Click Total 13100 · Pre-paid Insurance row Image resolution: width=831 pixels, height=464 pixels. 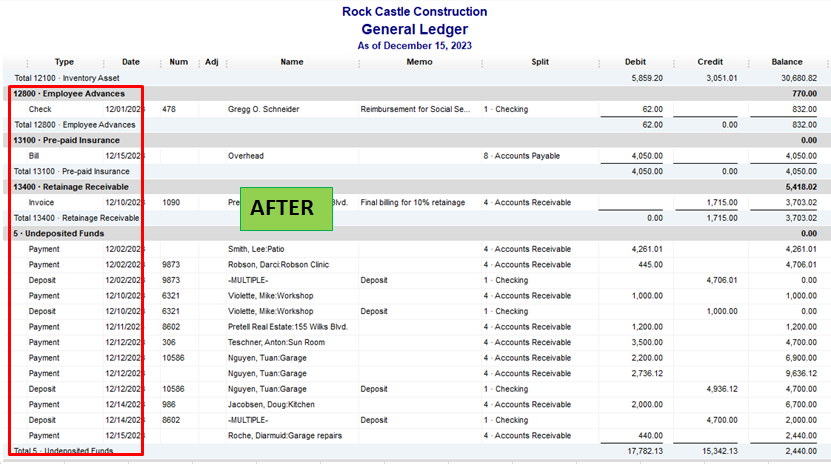point(416,172)
